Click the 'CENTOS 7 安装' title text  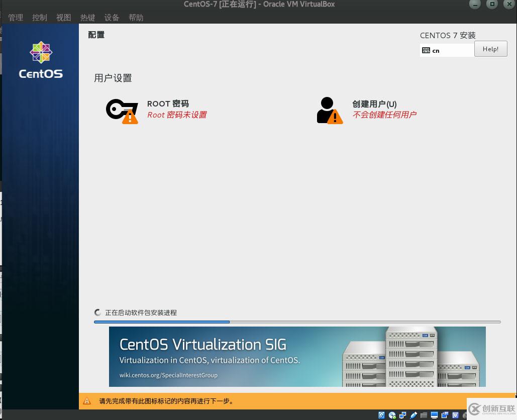coord(448,35)
